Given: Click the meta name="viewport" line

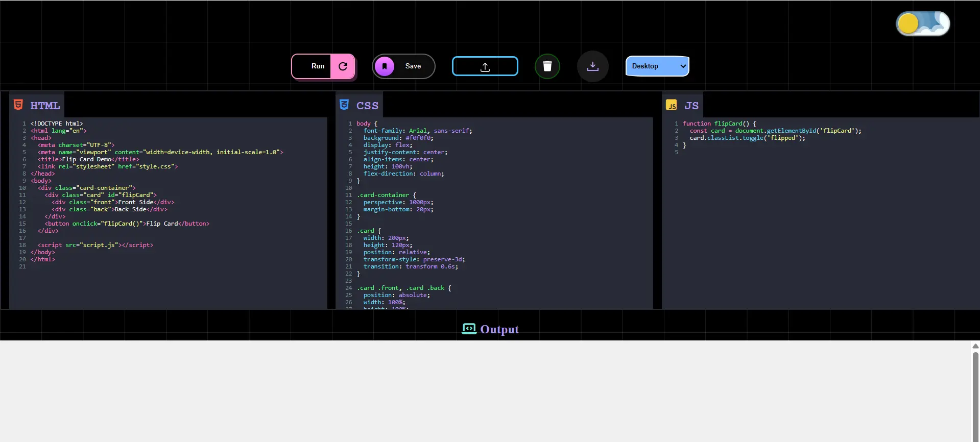Looking at the screenshot, I should coord(160,152).
